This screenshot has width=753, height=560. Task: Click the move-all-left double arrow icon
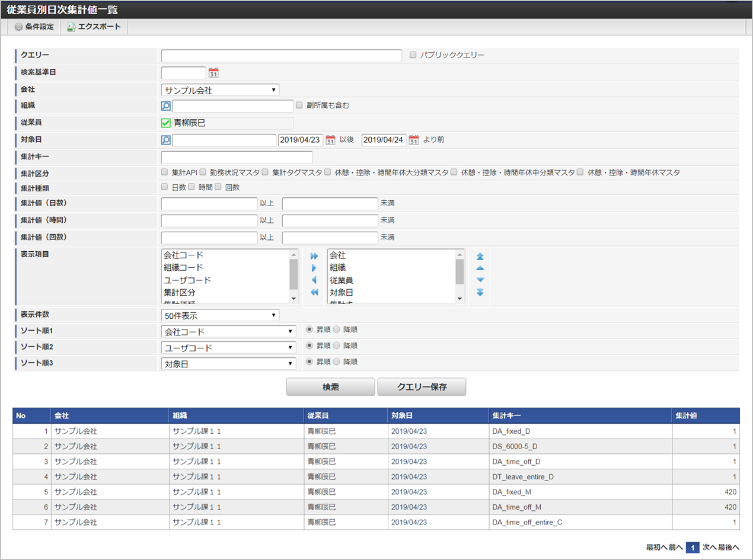coord(314,292)
